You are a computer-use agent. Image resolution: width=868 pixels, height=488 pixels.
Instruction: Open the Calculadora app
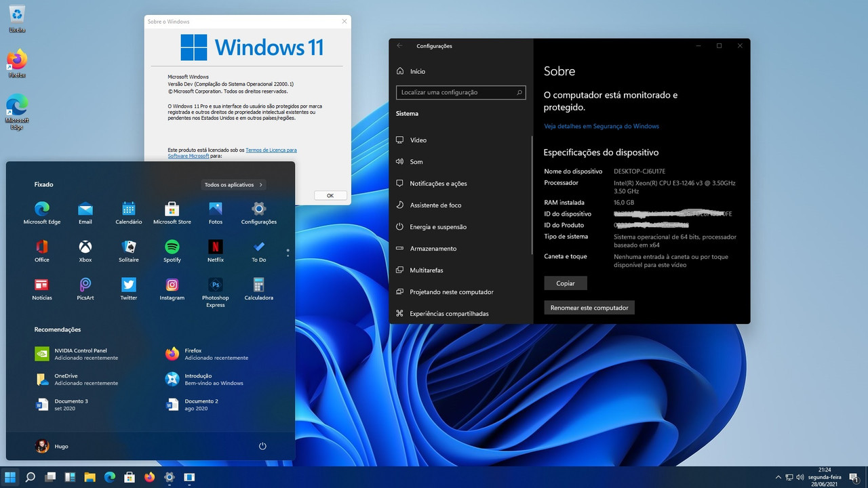point(259,289)
